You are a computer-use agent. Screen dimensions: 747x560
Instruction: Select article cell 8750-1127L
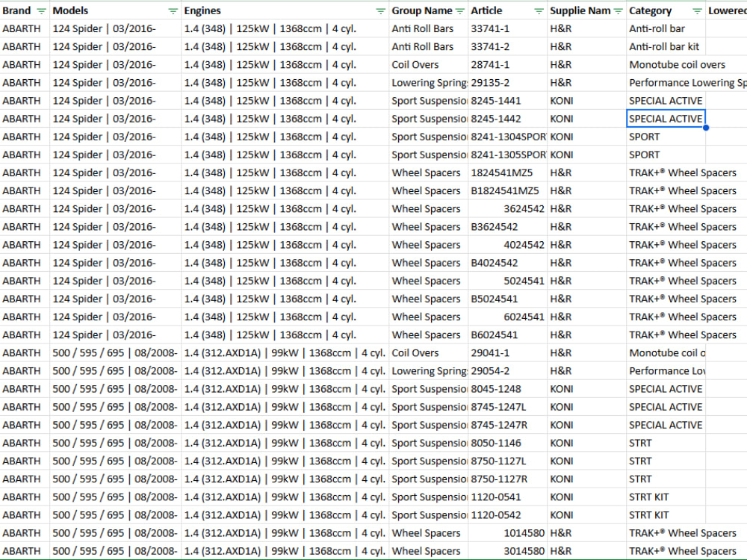pos(507,461)
